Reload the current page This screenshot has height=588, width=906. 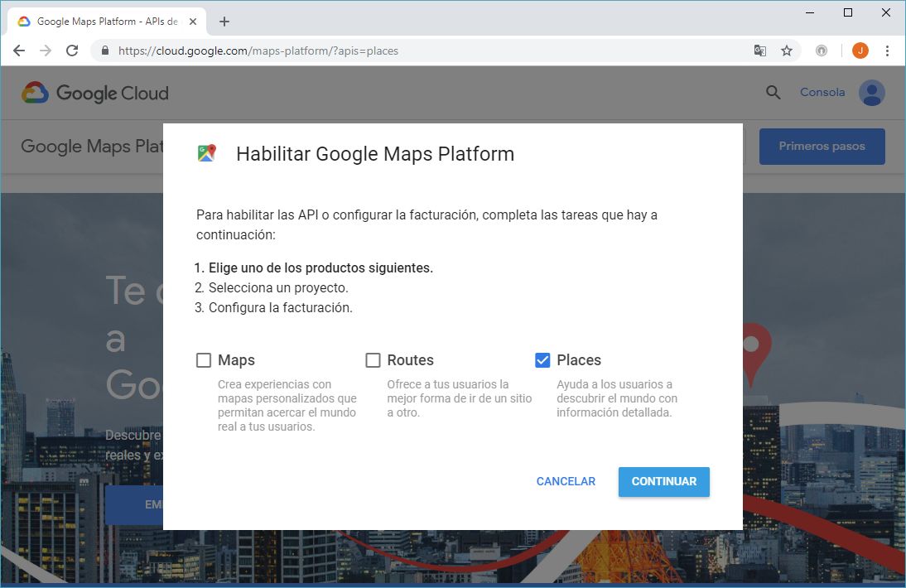pos(72,51)
